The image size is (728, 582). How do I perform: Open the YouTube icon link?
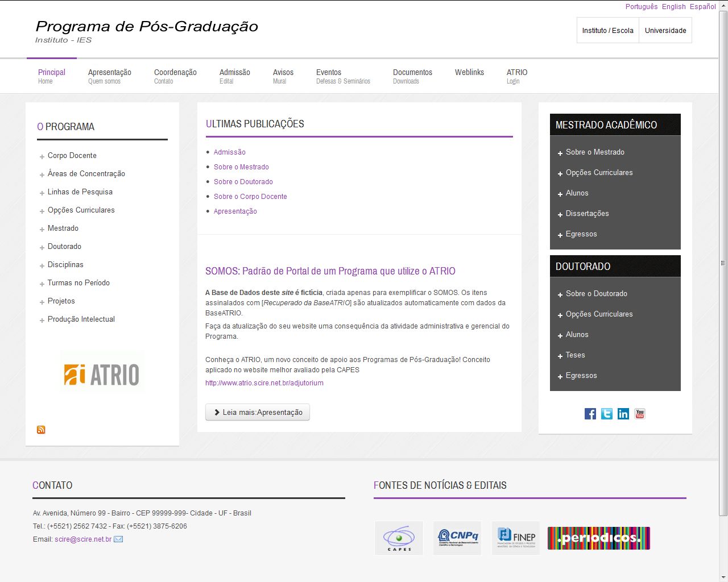(640, 414)
